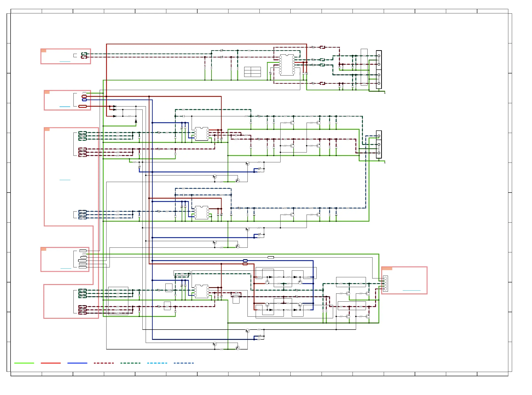
Task: Select the three-pin connector on the right side
Action: (x=379, y=144)
